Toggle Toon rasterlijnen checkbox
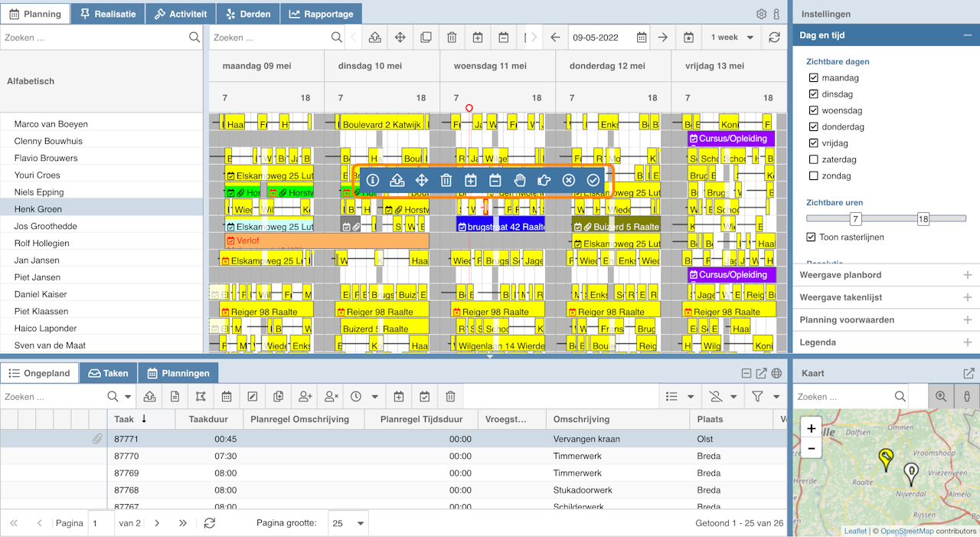Viewport: 980px width, 537px height. pos(812,237)
